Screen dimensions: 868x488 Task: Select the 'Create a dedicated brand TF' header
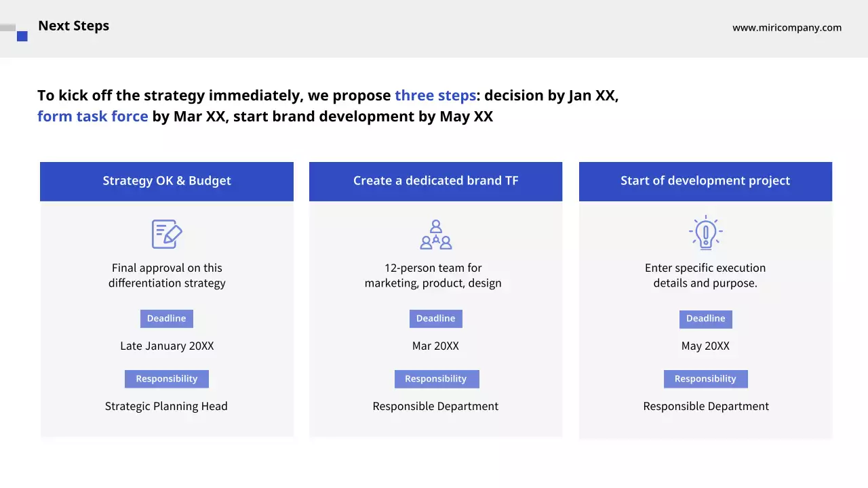pos(435,181)
